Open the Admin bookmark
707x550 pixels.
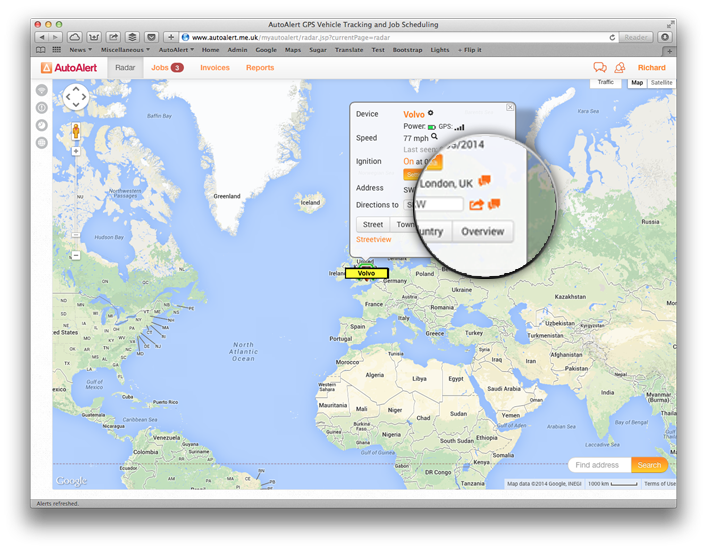coord(237,50)
